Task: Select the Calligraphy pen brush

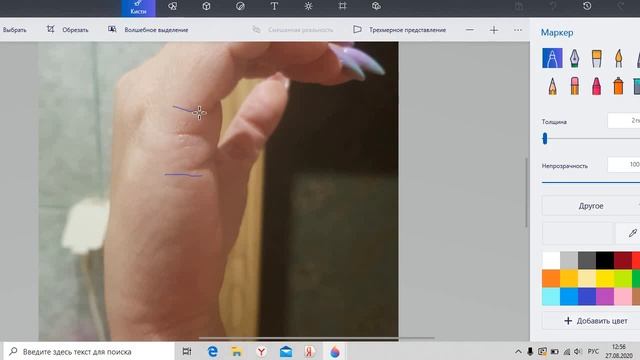Action: [574, 58]
